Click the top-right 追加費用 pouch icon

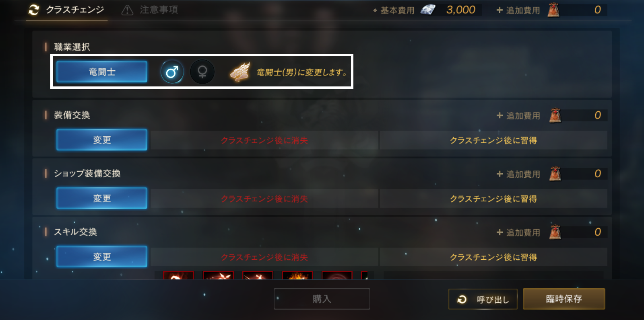553,10
